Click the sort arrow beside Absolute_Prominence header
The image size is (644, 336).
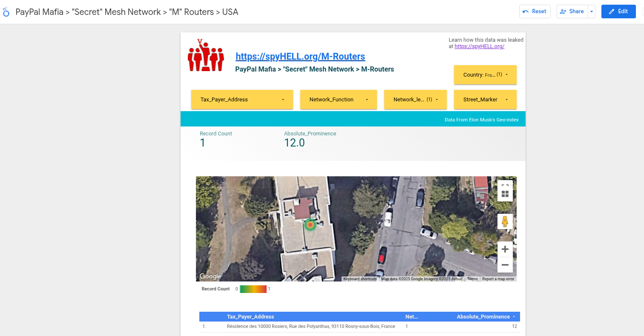click(x=514, y=317)
